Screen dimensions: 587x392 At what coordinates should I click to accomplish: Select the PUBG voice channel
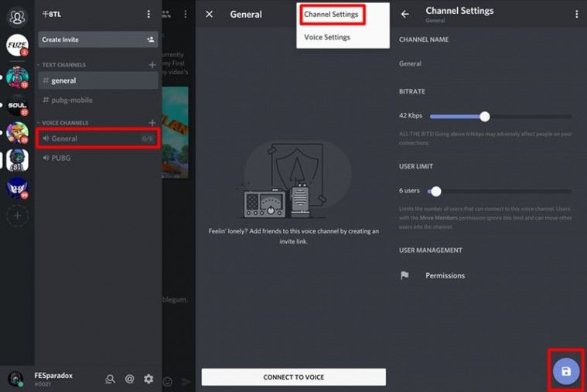(98, 158)
